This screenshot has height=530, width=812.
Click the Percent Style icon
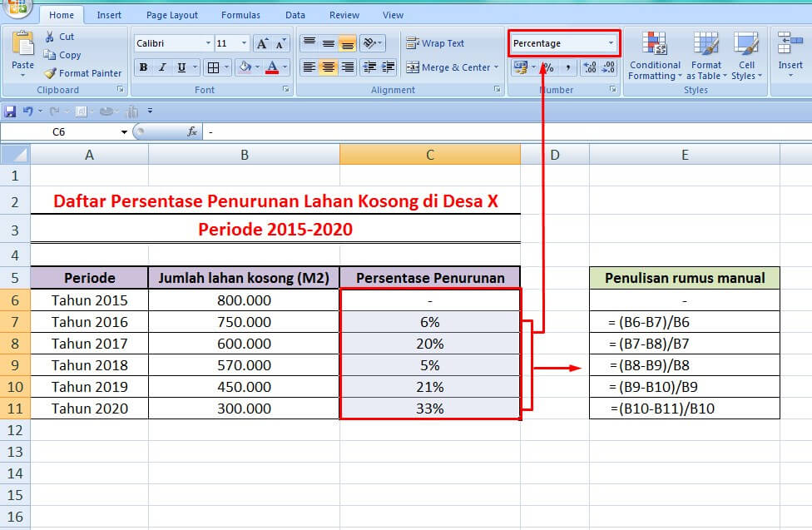point(547,67)
